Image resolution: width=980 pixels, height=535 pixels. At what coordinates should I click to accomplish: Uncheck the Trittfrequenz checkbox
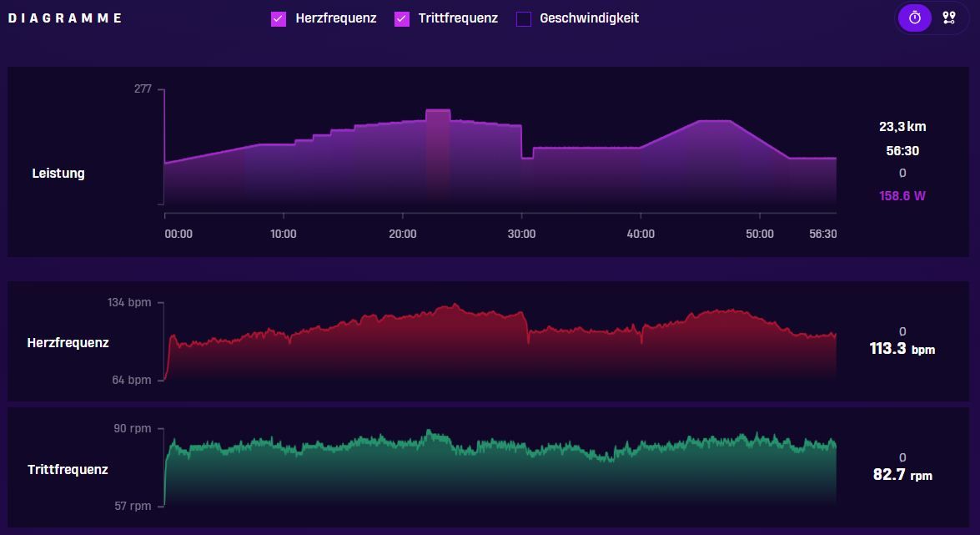[401, 18]
